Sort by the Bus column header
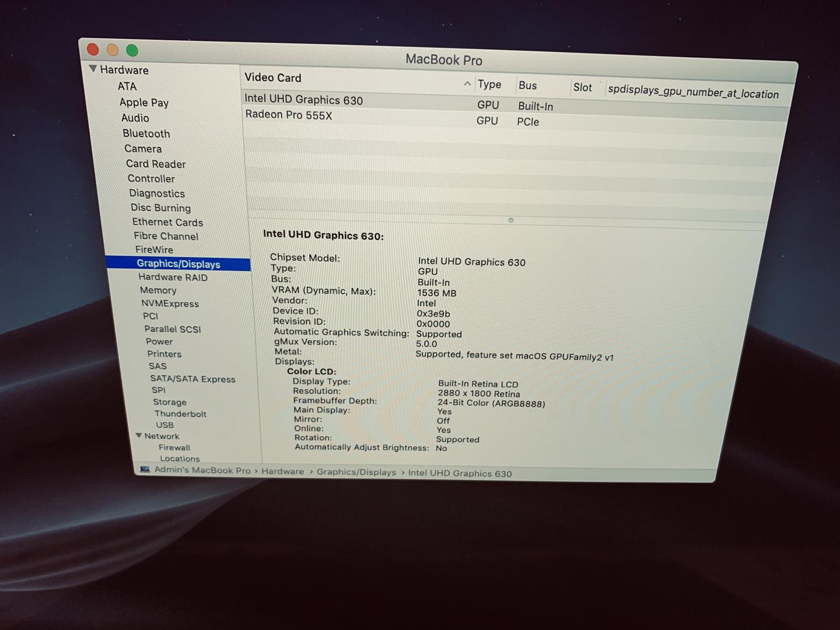This screenshot has width=840, height=630. (x=528, y=86)
